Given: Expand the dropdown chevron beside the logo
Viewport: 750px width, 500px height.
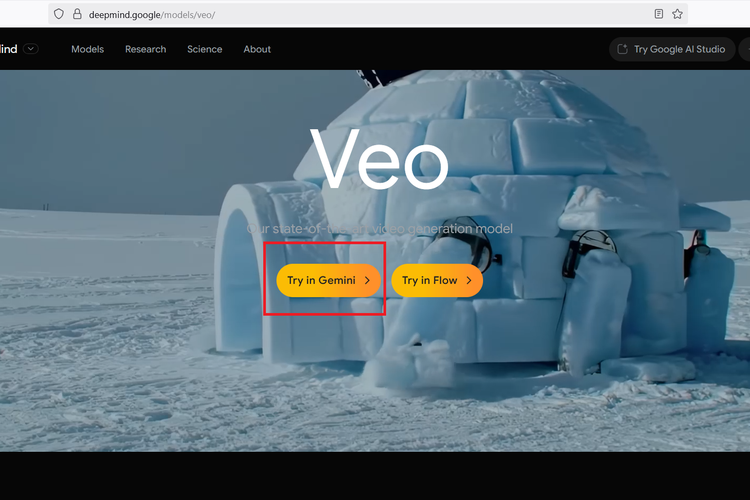Looking at the screenshot, I should pyautogui.click(x=31, y=49).
